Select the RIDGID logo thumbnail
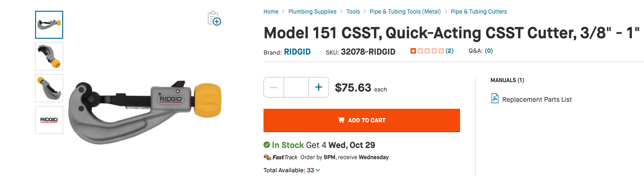 click(x=49, y=120)
